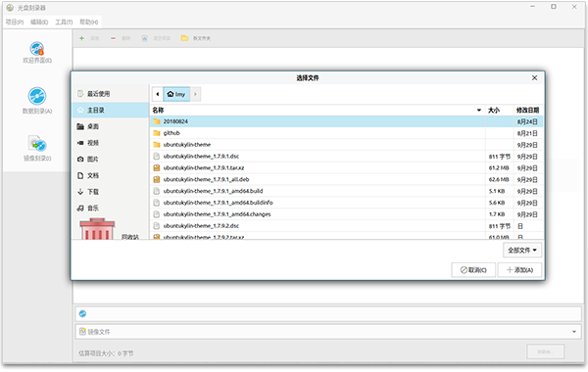Click the 添加(A) add button in dialog

click(x=519, y=270)
